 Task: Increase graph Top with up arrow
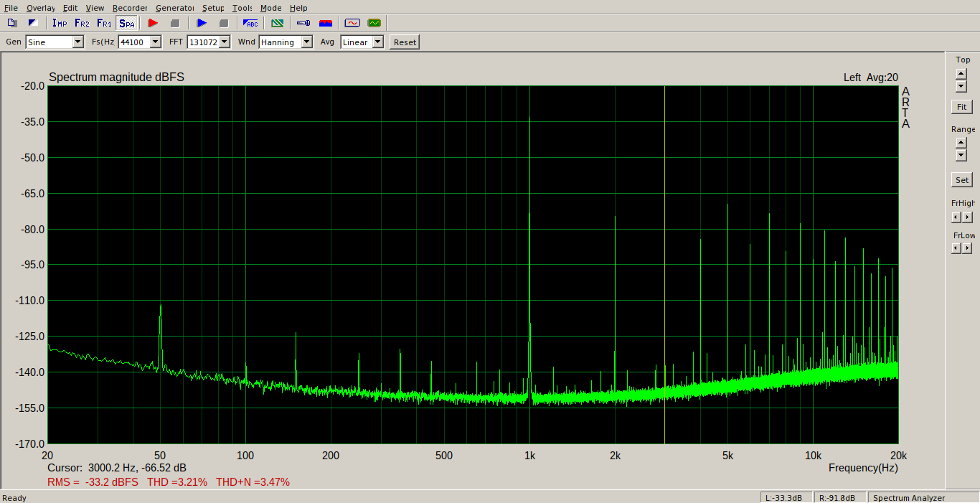(x=961, y=74)
